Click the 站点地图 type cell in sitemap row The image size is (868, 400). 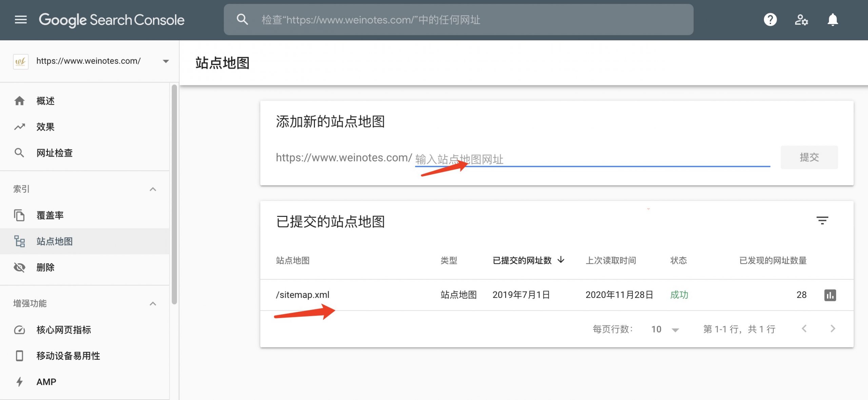(458, 295)
